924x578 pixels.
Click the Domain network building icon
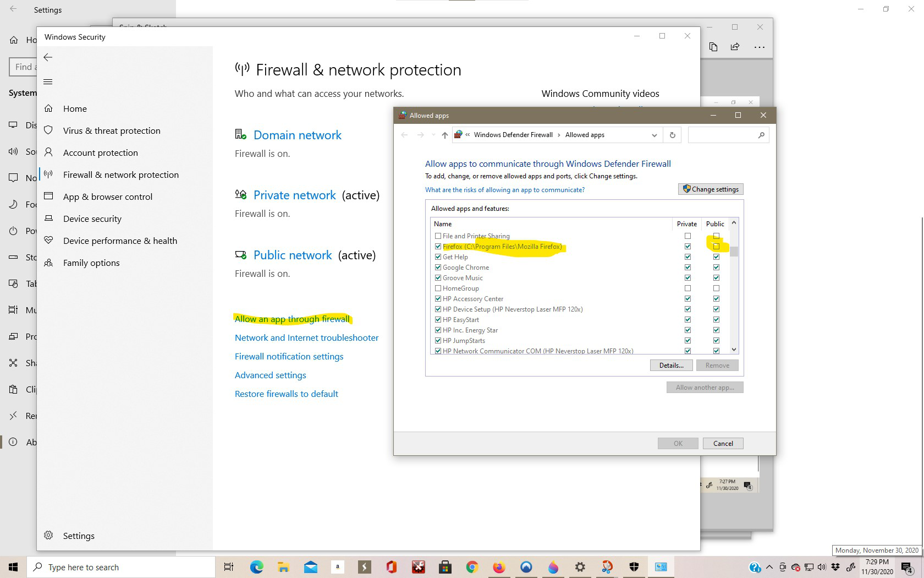(x=240, y=134)
